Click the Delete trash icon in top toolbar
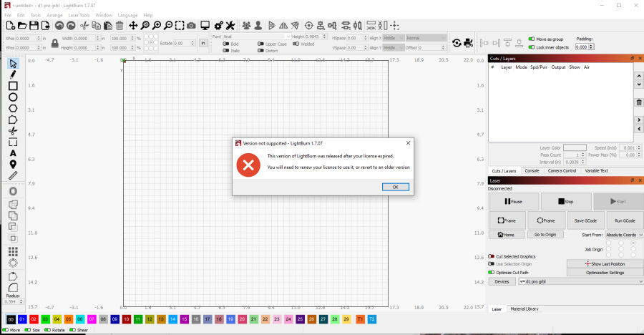 (119, 26)
